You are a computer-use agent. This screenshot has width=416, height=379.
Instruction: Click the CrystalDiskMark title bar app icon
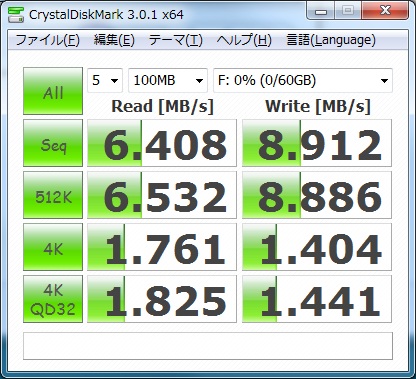15,14
